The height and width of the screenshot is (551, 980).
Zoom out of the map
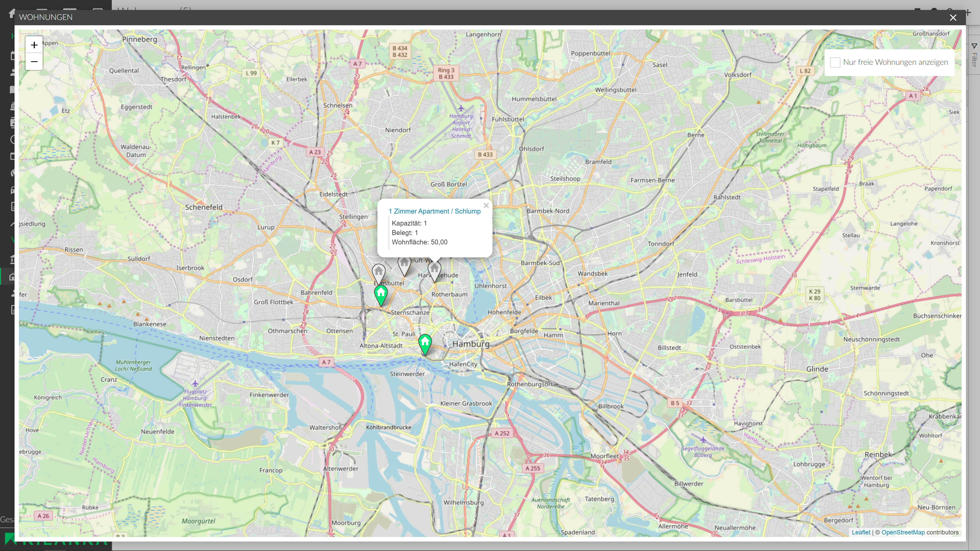[x=34, y=61]
